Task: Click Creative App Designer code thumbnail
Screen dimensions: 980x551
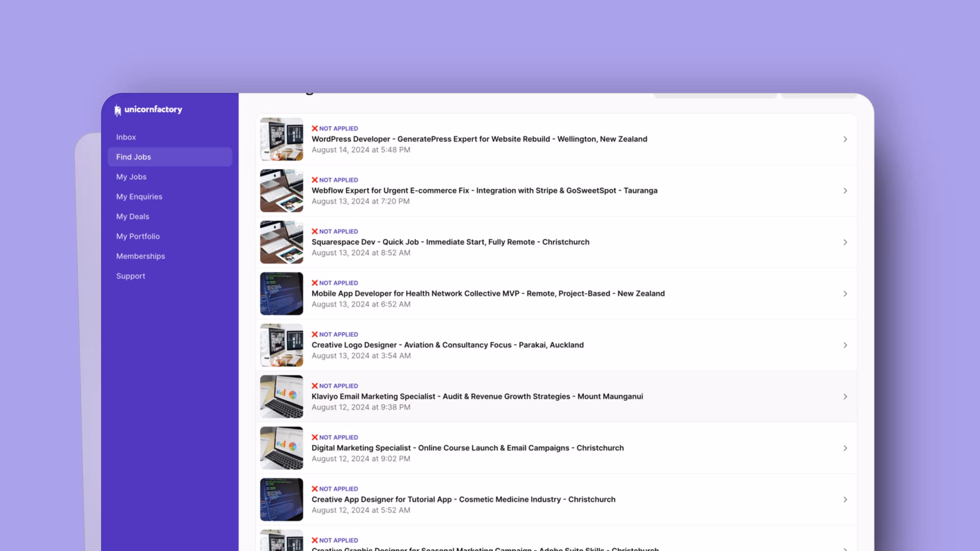Action: tap(281, 499)
